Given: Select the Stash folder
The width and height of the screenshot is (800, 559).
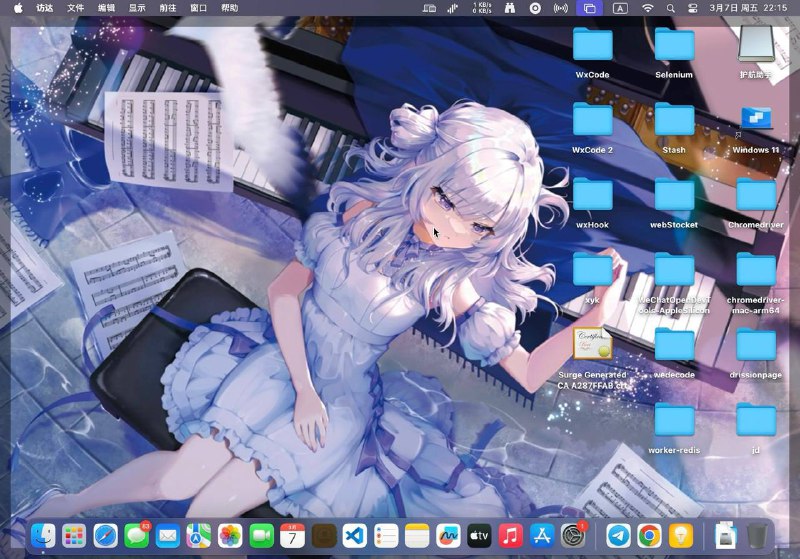Looking at the screenshot, I should pyautogui.click(x=674, y=119).
